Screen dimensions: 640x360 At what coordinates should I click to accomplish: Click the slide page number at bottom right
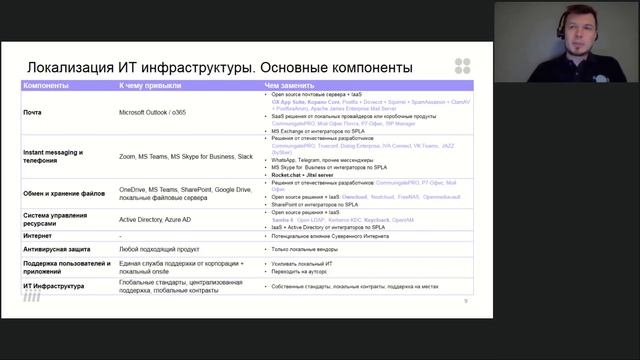pos(466,301)
